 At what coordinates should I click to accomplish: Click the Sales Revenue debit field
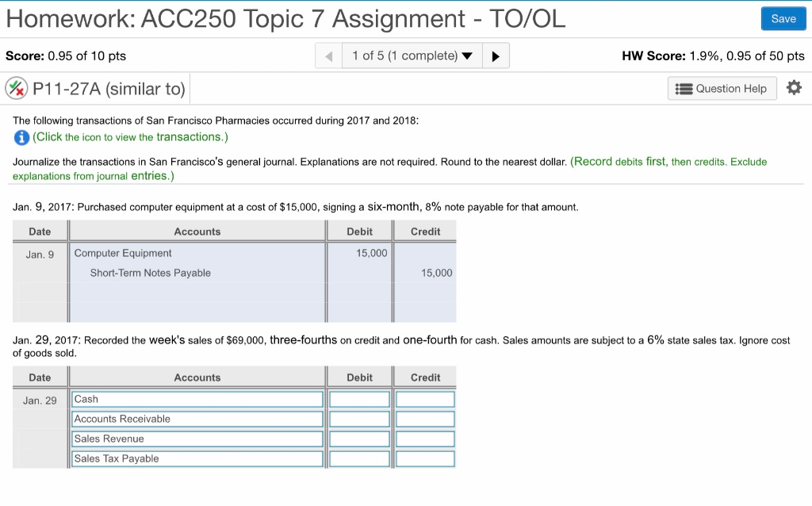(361, 438)
